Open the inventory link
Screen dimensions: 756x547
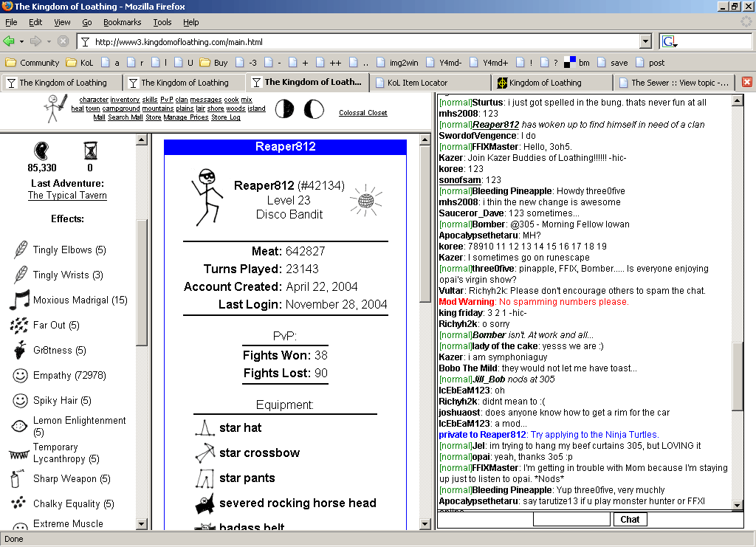pos(125,100)
